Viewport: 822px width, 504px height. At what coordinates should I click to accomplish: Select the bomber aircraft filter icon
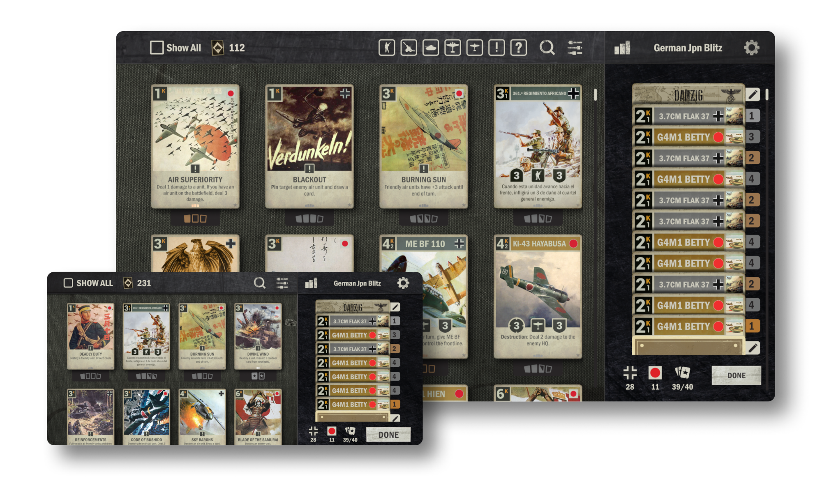[453, 48]
